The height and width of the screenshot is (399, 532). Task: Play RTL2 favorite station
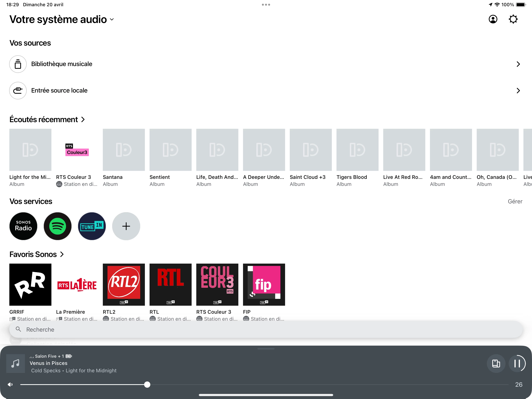[x=124, y=284]
